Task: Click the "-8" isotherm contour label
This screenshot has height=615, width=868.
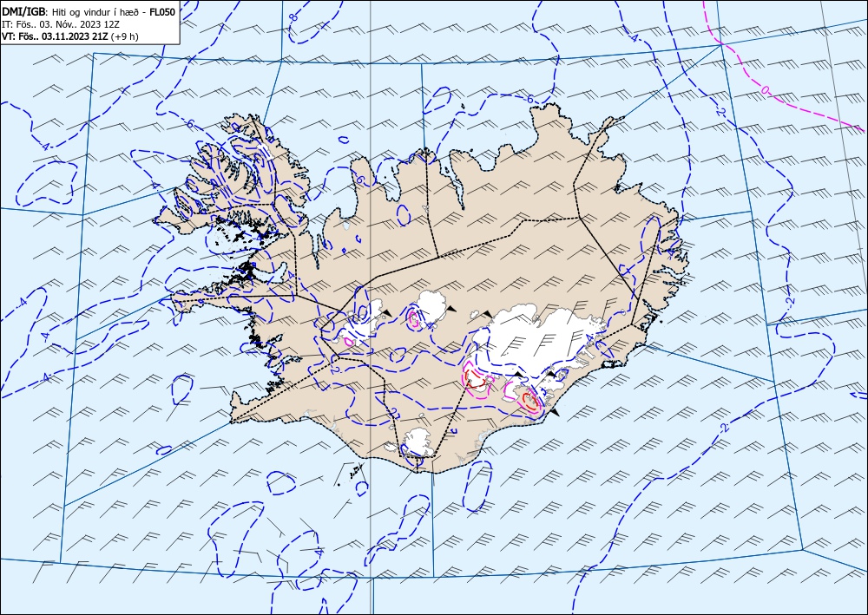Action: [293, 17]
